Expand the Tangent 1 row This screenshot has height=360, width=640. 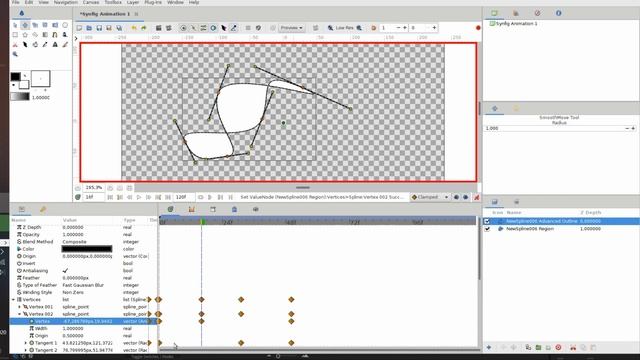pyautogui.click(x=26, y=343)
